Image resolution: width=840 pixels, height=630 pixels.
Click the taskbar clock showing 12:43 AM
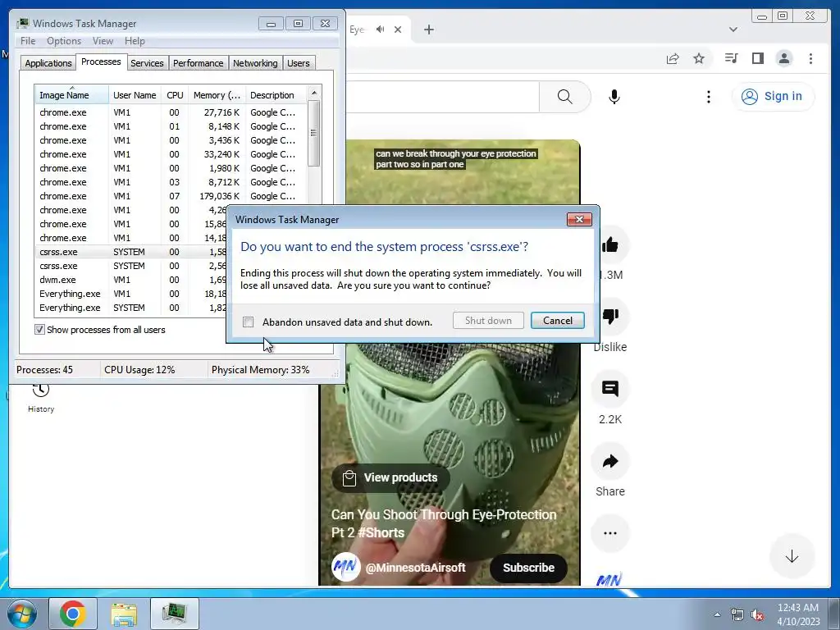[x=798, y=614]
